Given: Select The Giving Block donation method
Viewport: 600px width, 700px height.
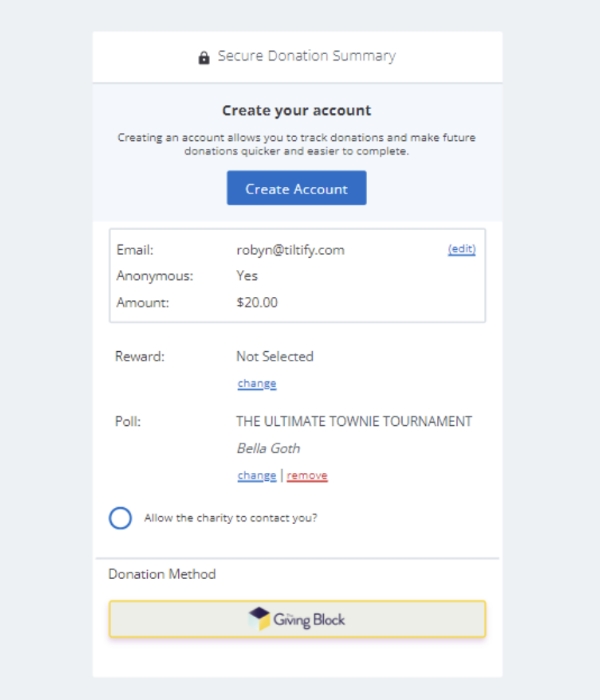Looking at the screenshot, I should point(297,619).
